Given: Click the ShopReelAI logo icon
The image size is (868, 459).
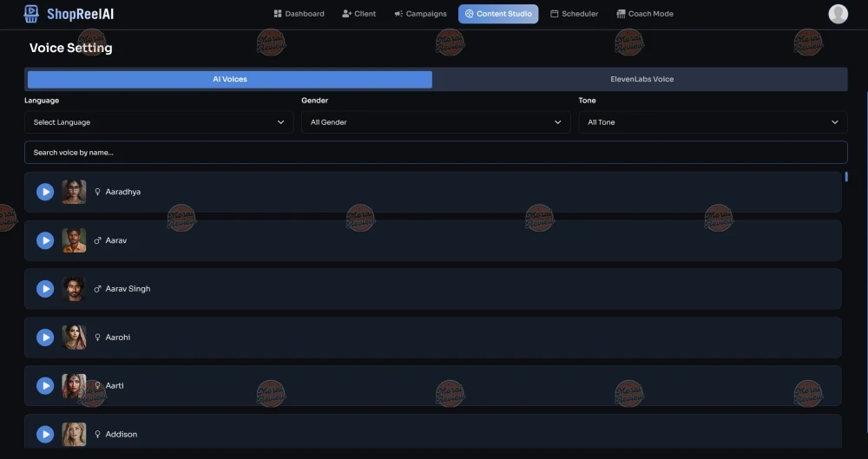Looking at the screenshot, I should click(x=32, y=13).
